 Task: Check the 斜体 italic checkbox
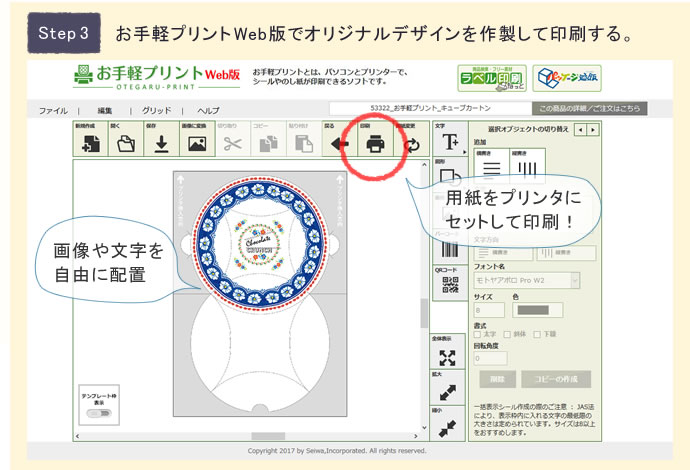pyautogui.click(x=507, y=334)
